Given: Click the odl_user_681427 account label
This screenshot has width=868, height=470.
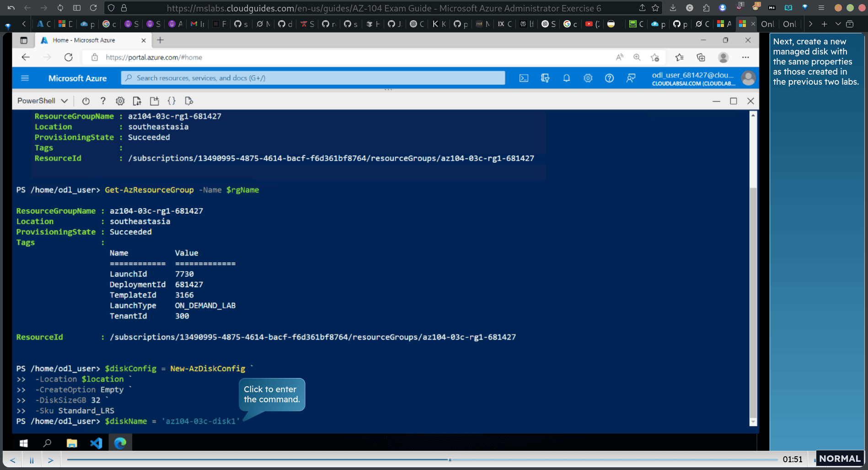Looking at the screenshot, I should click(x=693, y=78).
